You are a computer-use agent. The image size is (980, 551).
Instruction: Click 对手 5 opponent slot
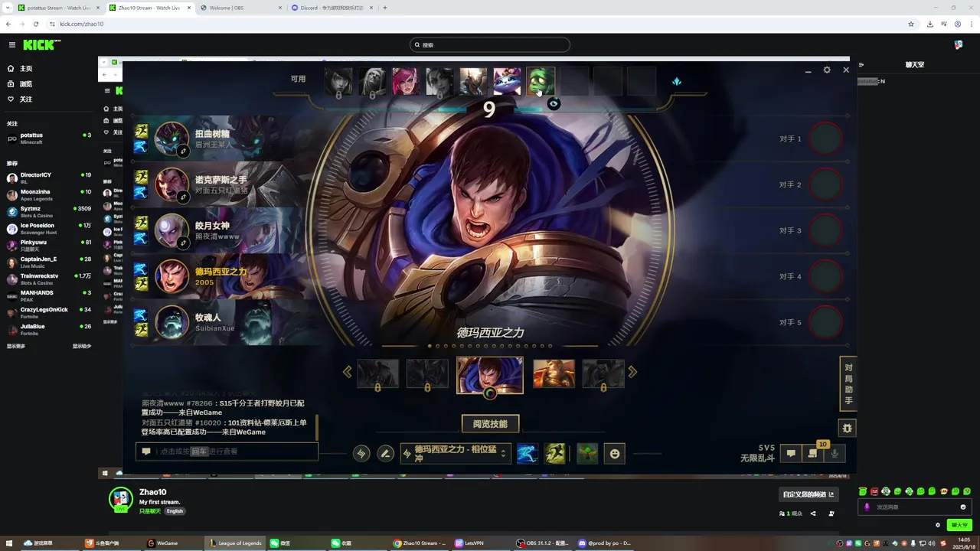(825, 322)
